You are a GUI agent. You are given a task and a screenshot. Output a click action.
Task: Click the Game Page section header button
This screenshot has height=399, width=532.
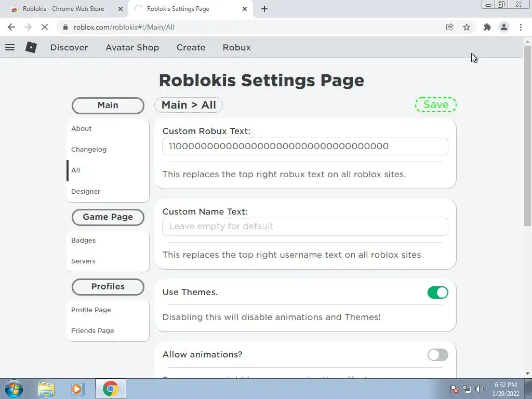108,217
